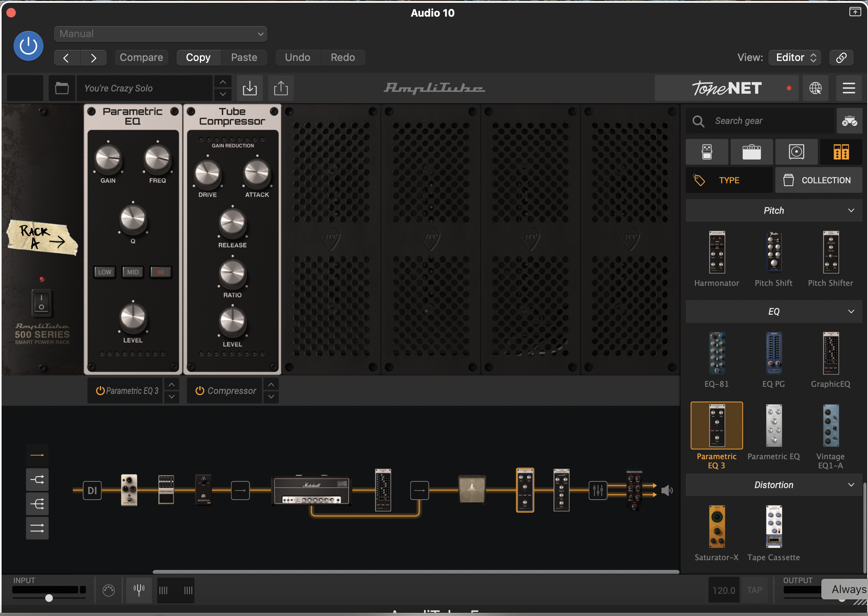
Task: Select the Stomp pedals category icon
Action: pos(707,152)
